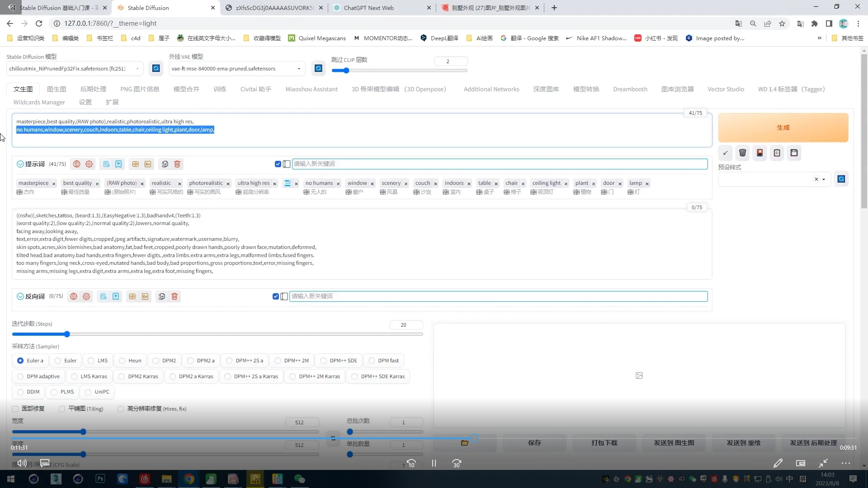Click the 迭代步数 Steps slider handle
The width and height of the screenshot is (868, 488).
click(x=67, y=334)
